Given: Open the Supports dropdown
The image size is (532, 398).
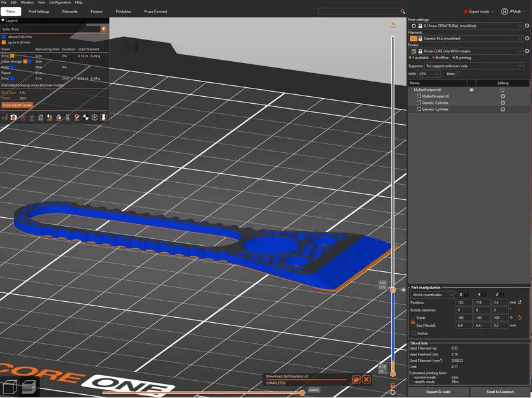Looking at the screenshot, I should click(x=473, y=66).
